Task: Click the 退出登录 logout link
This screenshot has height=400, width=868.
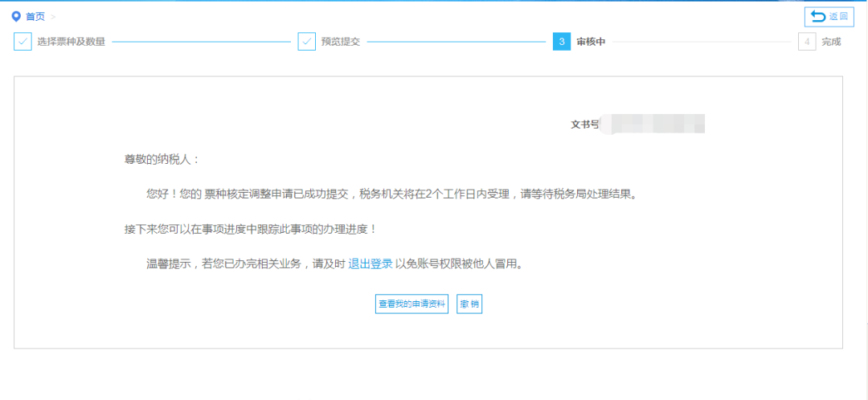Action: click(371, 264)
